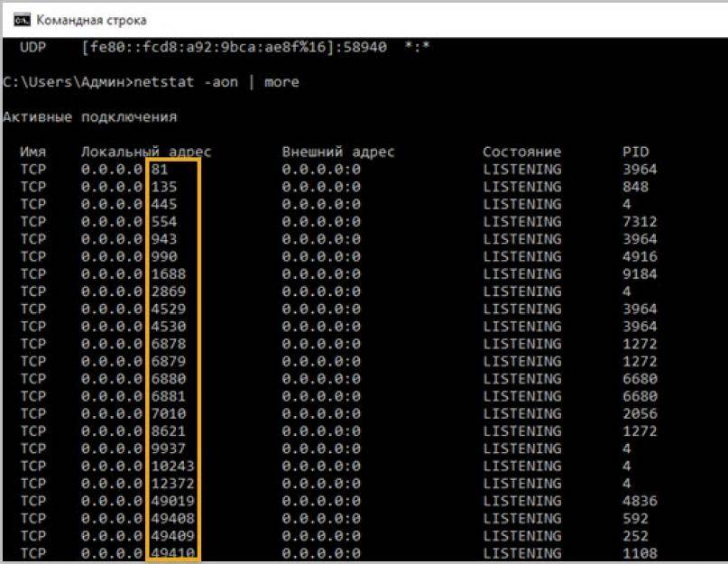The height and width of the screenshot is (564, 728).
Task: Select port 1688 in local address column
Action: pyautogui.click(x=168, y=274)
